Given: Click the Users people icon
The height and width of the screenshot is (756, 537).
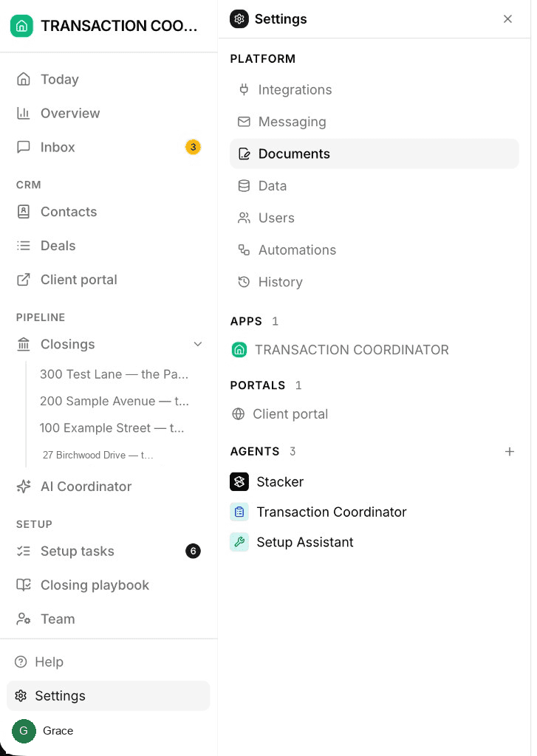Looking at the screenshot, I should click(244, 218).
